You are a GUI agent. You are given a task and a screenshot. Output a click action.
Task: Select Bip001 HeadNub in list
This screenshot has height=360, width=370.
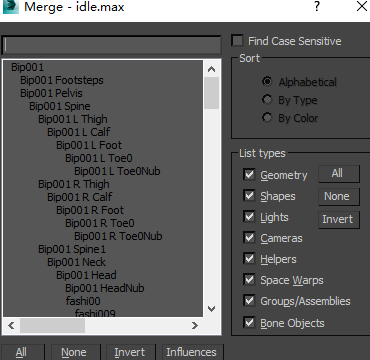pyautogui.click(x=105, y=288)
